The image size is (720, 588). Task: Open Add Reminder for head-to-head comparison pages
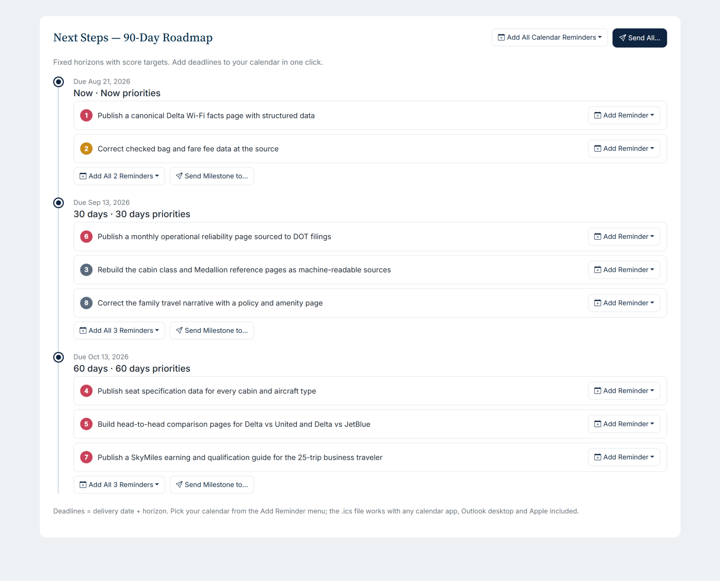click(x=624, y=424)
